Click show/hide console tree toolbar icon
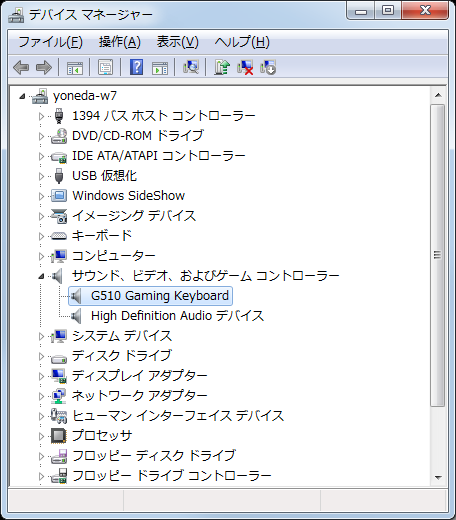The image size is (456, 520). tap(75, 68)
